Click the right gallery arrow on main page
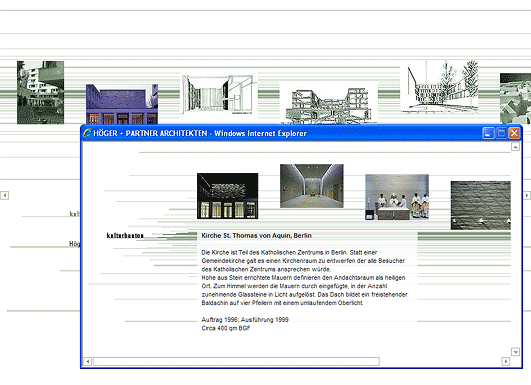Screen dimensions: 531x385 click(527, 195)
